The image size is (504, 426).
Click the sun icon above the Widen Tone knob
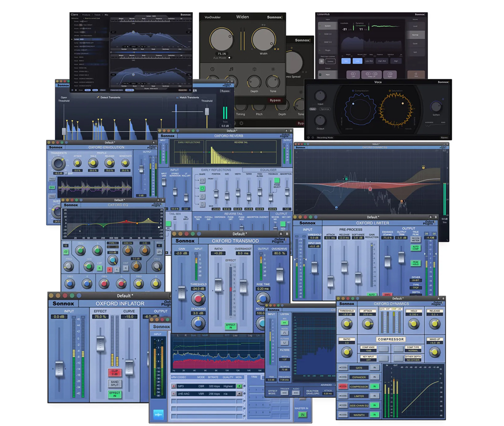(x=273, y=69)
